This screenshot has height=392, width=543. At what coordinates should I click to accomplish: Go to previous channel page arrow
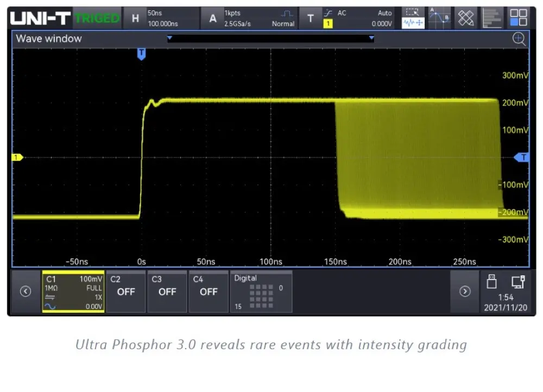pyautogui.click(x=26, y=292)
